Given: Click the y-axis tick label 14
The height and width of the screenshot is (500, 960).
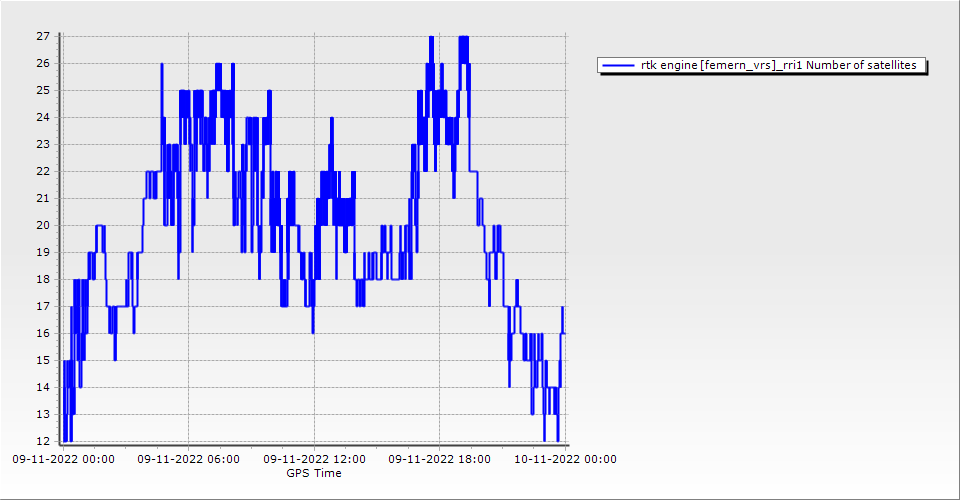Looking at the screenshot, I should click(43, 387).
